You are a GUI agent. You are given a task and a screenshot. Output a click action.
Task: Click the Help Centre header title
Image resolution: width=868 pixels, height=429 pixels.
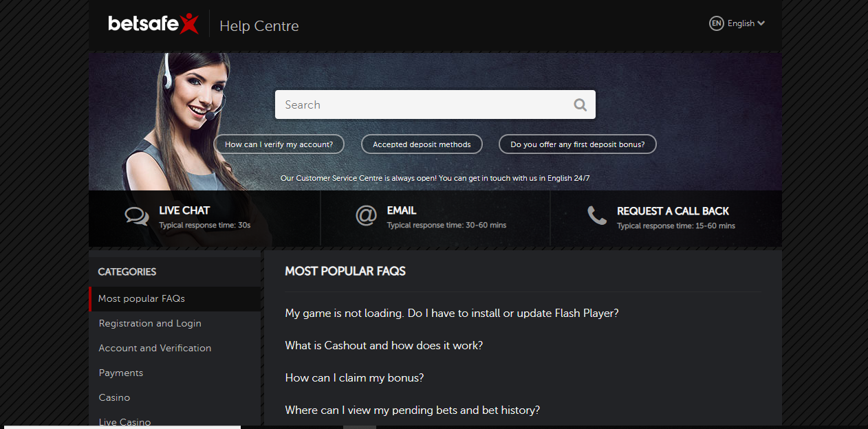(x=259, y=26)
